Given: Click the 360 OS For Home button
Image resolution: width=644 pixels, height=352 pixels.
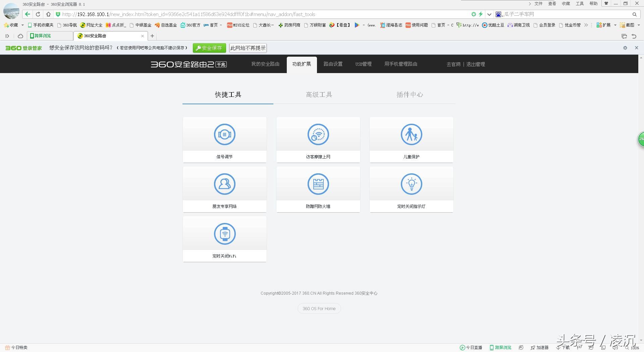Looking at the screenshot, I should point(319,308).
